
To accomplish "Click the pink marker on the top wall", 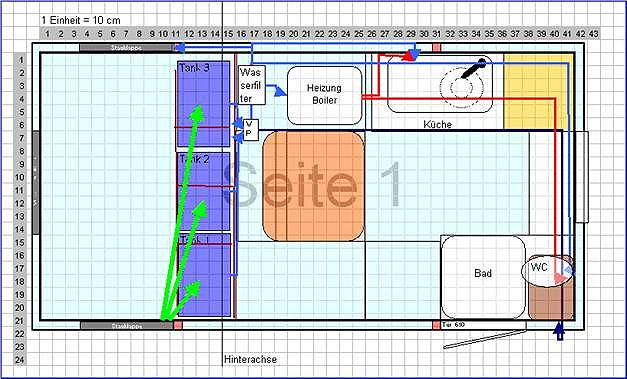I will tap(436, 48).
